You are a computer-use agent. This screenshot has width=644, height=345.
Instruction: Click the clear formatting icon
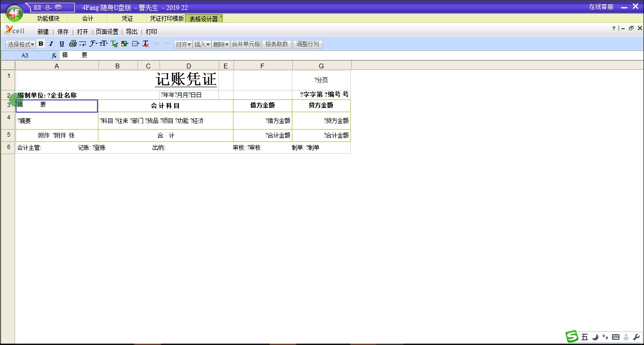145,43
